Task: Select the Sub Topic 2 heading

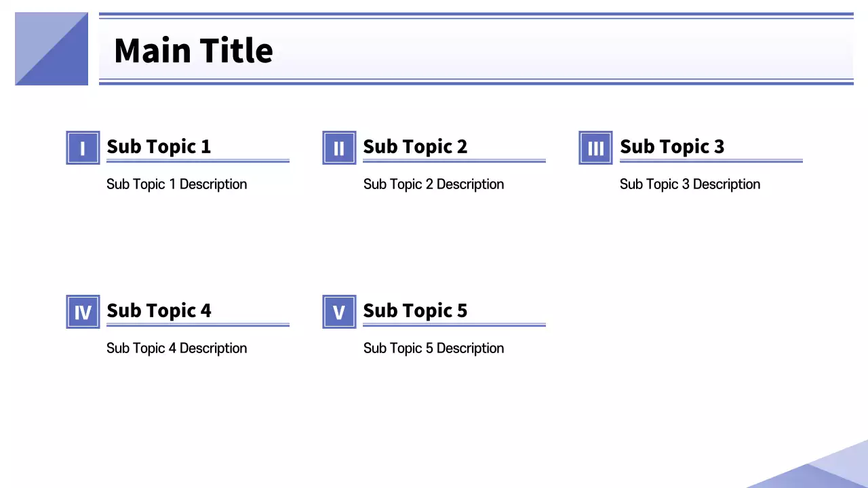Action: (415, 146)
